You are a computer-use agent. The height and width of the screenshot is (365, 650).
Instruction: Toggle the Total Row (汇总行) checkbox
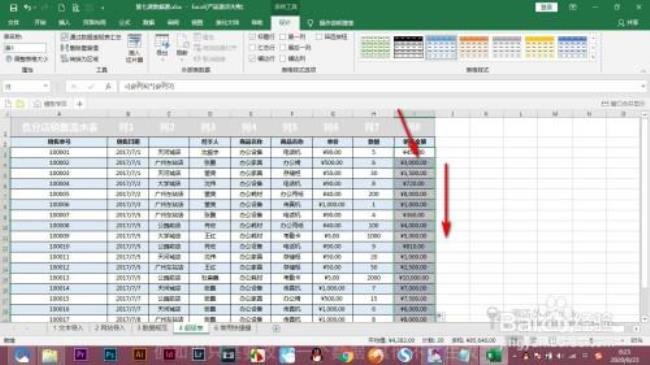(252, 48)
